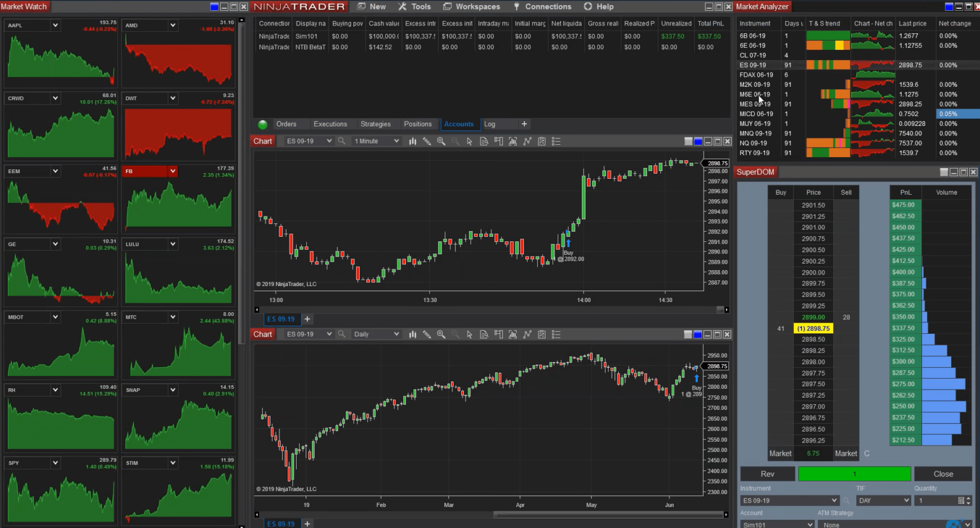The height and width of the screenshot is (528, 980).
Task: Open the Workspaces menu
Action: pos(471,6)
